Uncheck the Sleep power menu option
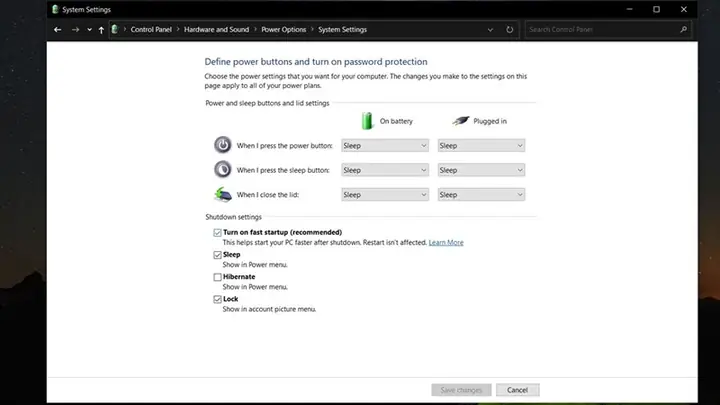 [x=217, y=255]
